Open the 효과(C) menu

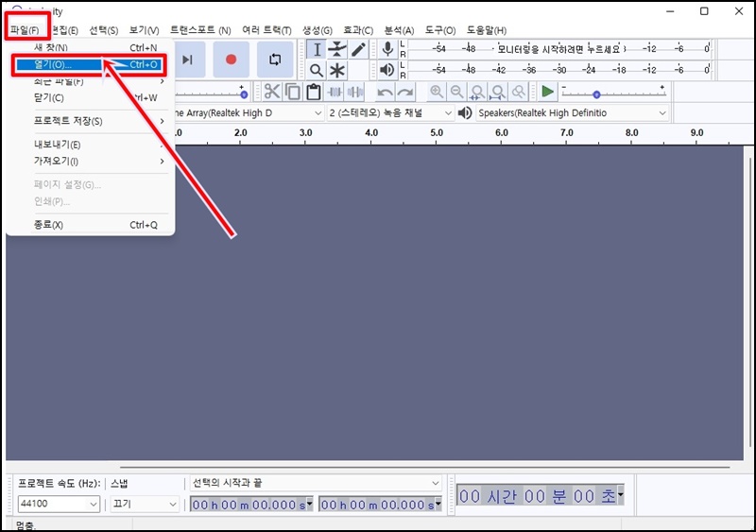point(358,30)
